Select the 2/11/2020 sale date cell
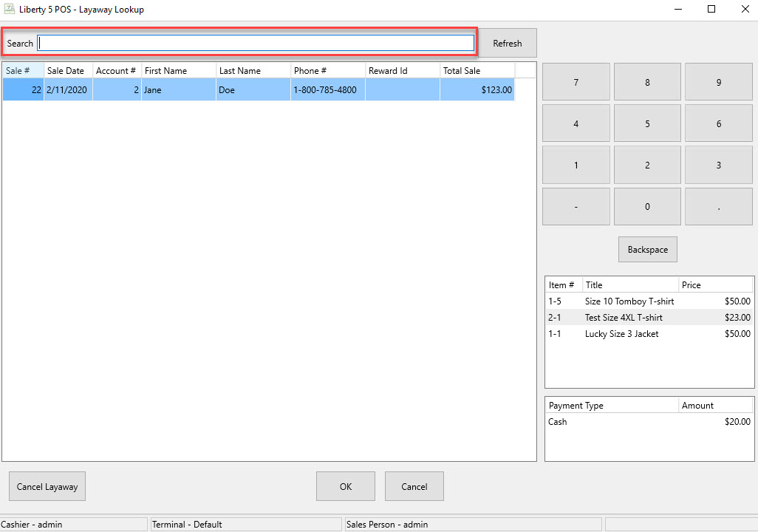The width and height of the screenshot is (758, 532). pos(68,90)
